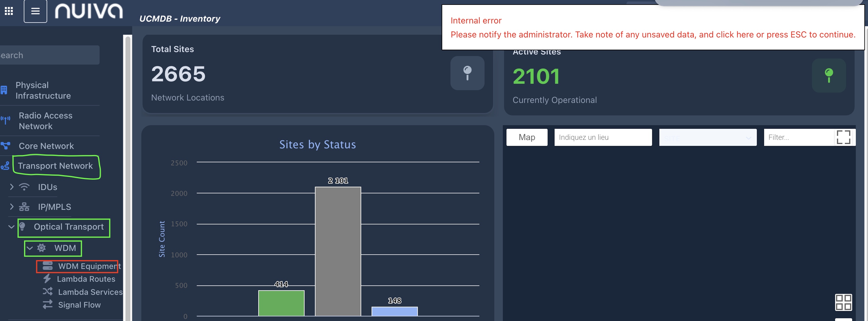This screenshot has height=321, width=868.
Task: Click the Map button
Action: 526,137
